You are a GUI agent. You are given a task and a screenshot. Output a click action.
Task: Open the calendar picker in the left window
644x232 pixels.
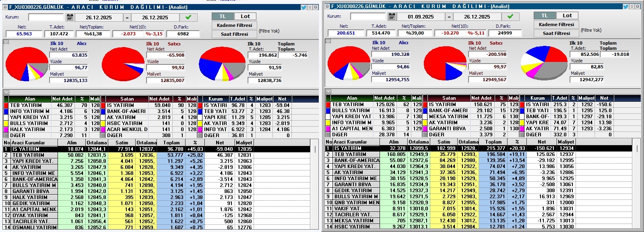(x=70, y=17)
